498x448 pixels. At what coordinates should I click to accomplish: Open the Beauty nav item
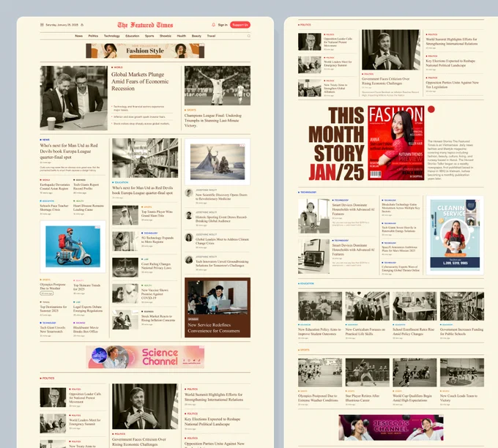point(196,36)
